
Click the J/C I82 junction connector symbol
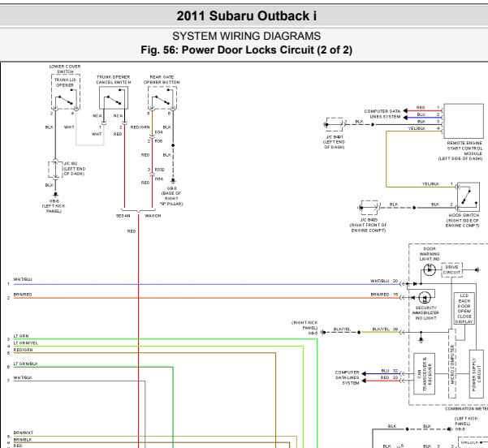coord(55,170)
